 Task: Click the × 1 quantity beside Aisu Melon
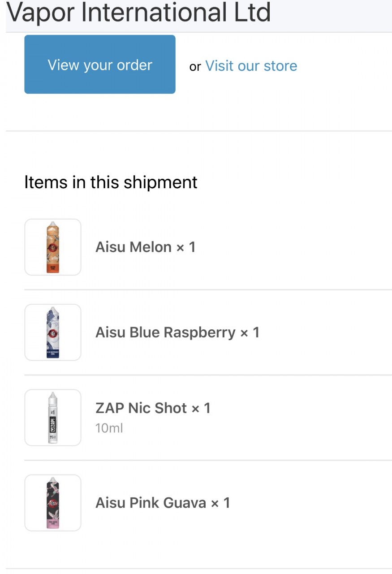tap(186, 247)
